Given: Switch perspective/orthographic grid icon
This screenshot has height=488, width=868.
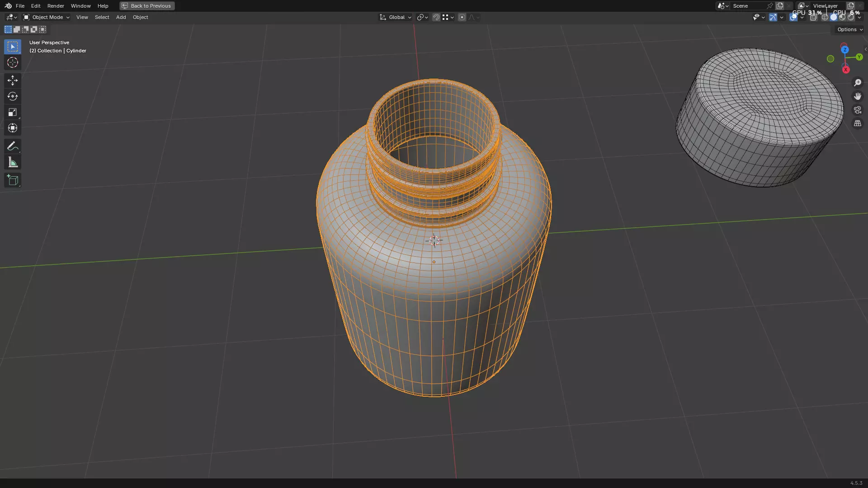Looking at the screenshot, I should [858, 123].
